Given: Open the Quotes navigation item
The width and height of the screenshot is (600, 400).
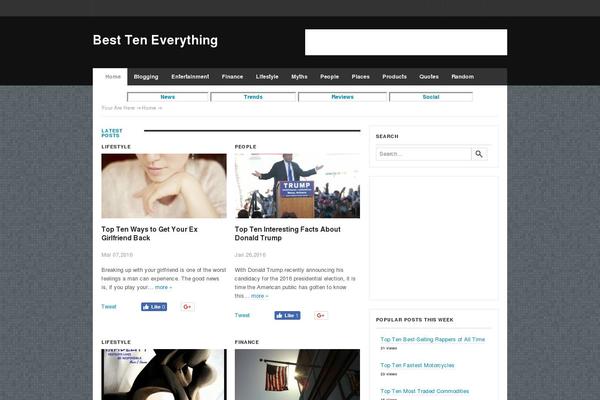Looking at the screenshot, I should pos(429,77).
